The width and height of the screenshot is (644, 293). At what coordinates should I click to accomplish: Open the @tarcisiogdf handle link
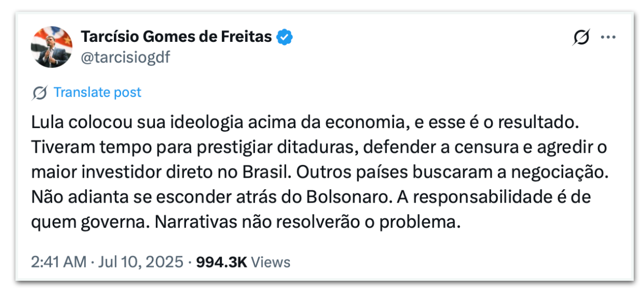[x=125, y=58]
